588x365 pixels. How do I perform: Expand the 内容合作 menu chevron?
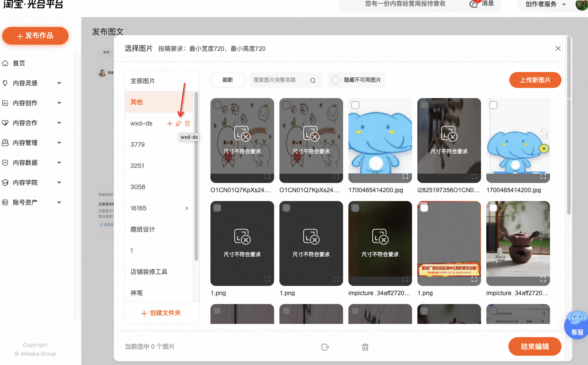point(59,123)
